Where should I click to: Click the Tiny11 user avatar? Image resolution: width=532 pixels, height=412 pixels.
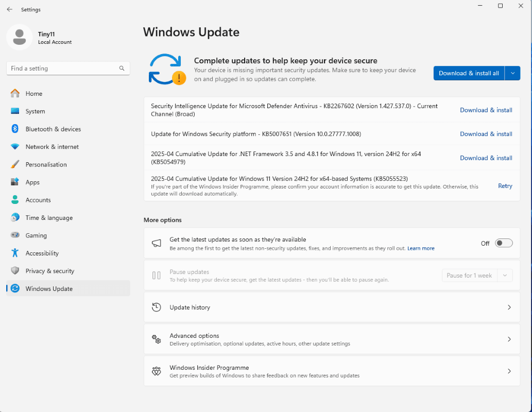[20, 37]
